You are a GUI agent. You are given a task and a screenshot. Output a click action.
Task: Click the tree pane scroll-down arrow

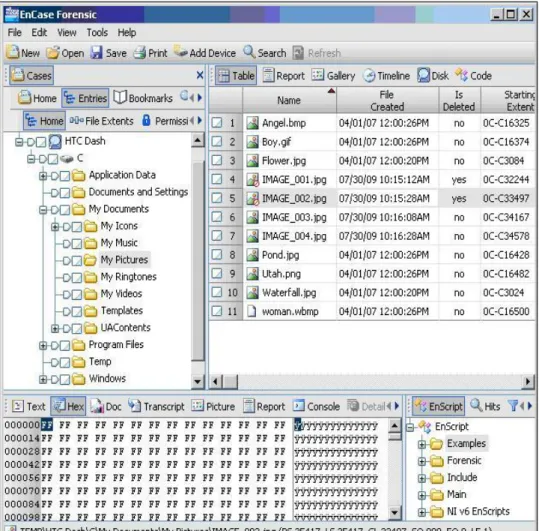click(198, 381)
